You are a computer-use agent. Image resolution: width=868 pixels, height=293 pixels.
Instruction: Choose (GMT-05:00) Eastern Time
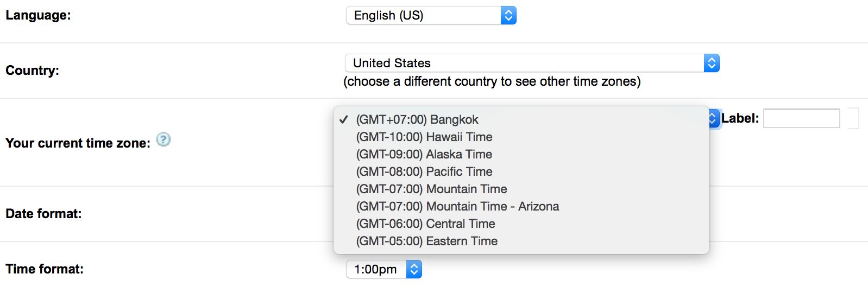[426, 241]
